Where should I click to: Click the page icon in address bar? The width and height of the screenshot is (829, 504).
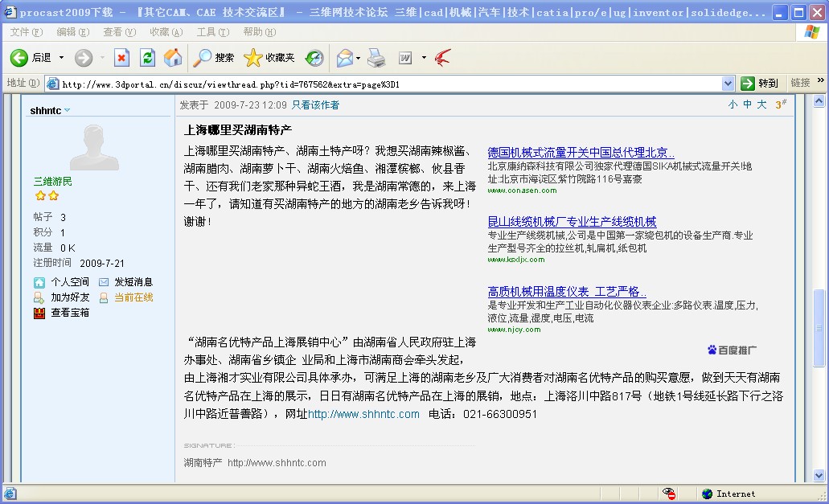pyautogui.click(x=52, y=84)
